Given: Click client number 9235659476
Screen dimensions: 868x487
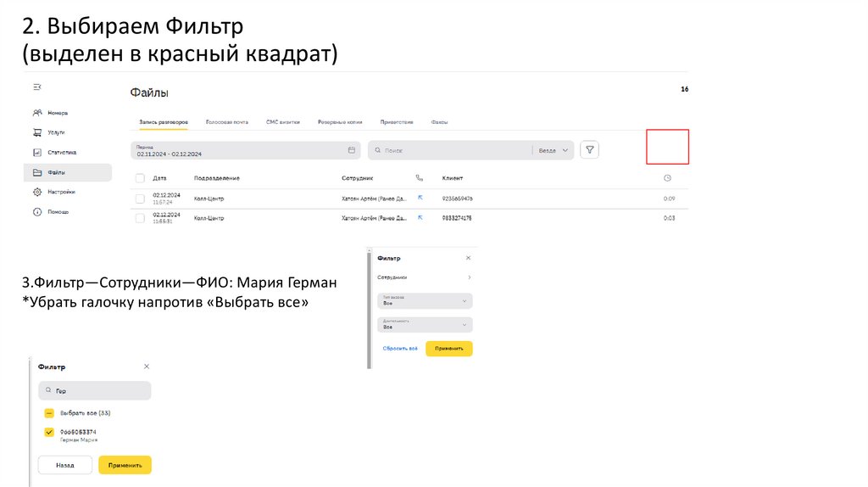Looking at the screenshot, I should pos(457,199).
